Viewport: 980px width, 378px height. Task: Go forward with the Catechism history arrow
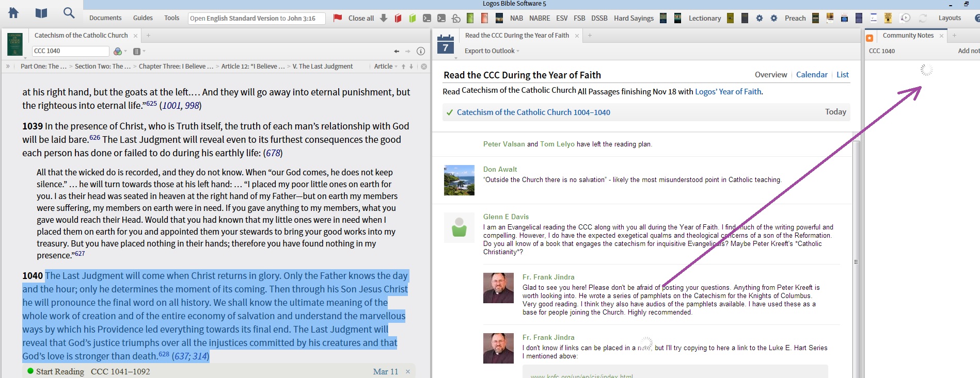click(408, 51)
